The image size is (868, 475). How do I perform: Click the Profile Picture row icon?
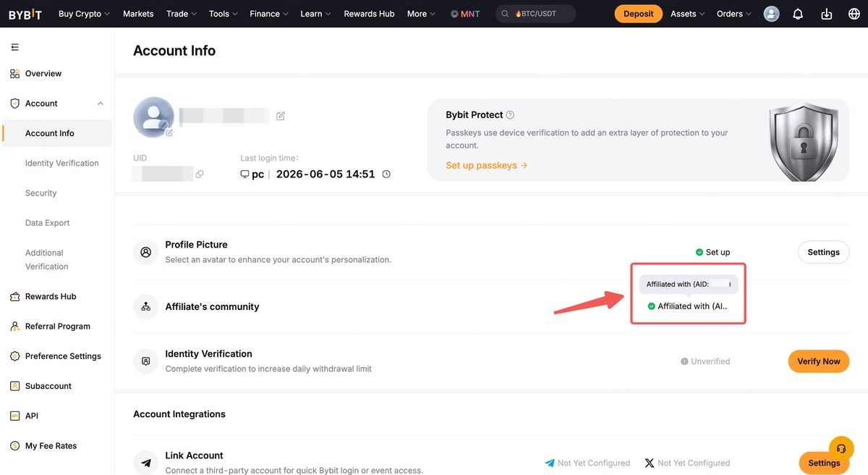[146, 252]
